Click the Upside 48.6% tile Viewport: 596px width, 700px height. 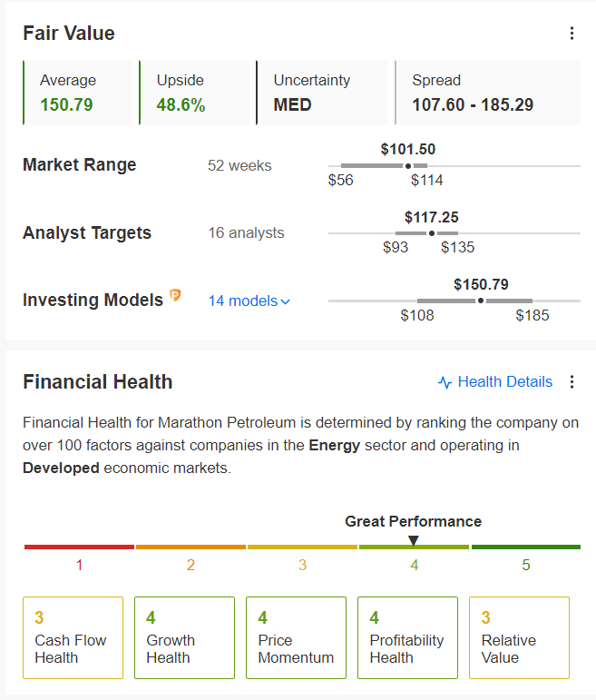pos(194,93)
